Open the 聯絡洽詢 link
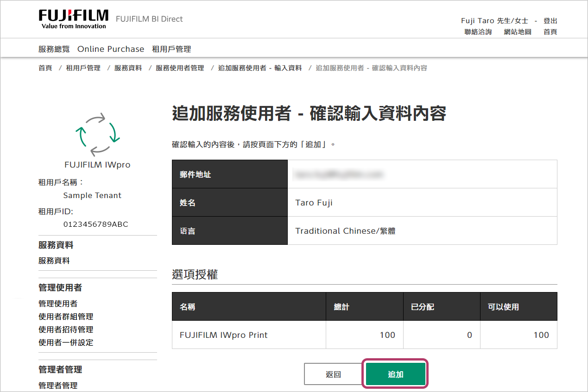This screenshot has height=392, width=588. (478, 32)
